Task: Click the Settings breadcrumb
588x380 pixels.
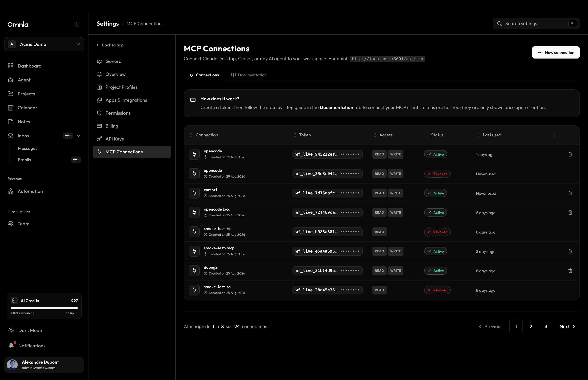Action: click(108, 23)
